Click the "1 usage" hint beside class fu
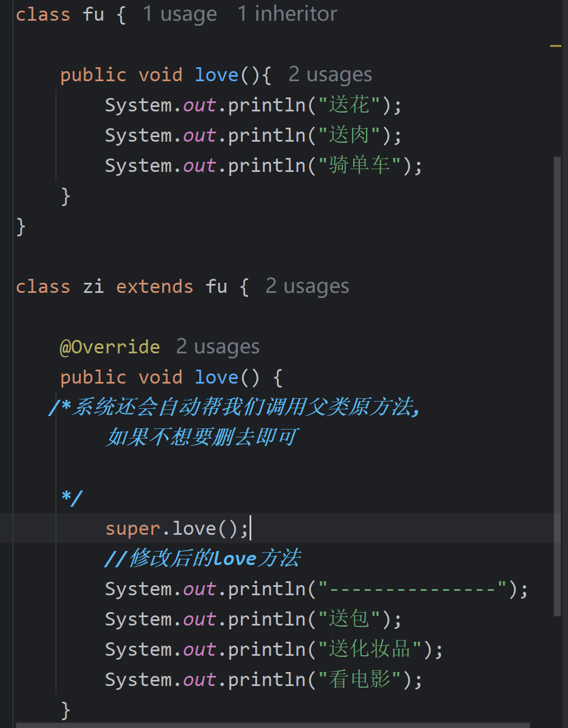 180,14
